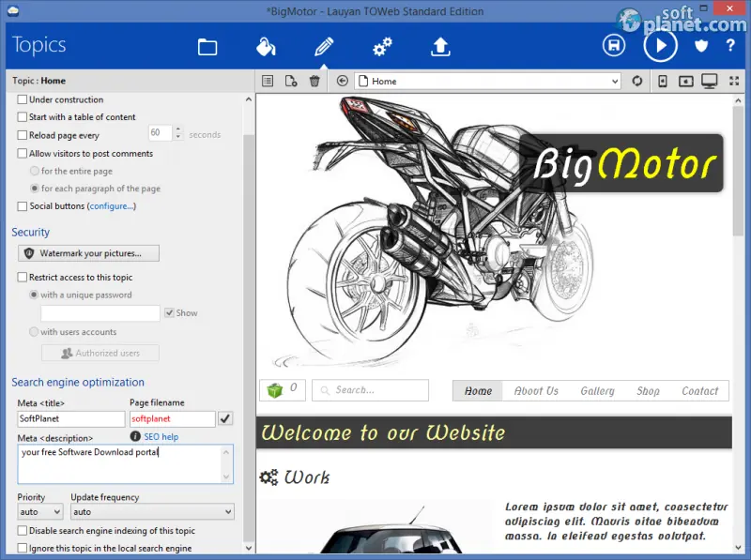
Task: Click into the Page filename field
Action: click(x=173, y=418)
